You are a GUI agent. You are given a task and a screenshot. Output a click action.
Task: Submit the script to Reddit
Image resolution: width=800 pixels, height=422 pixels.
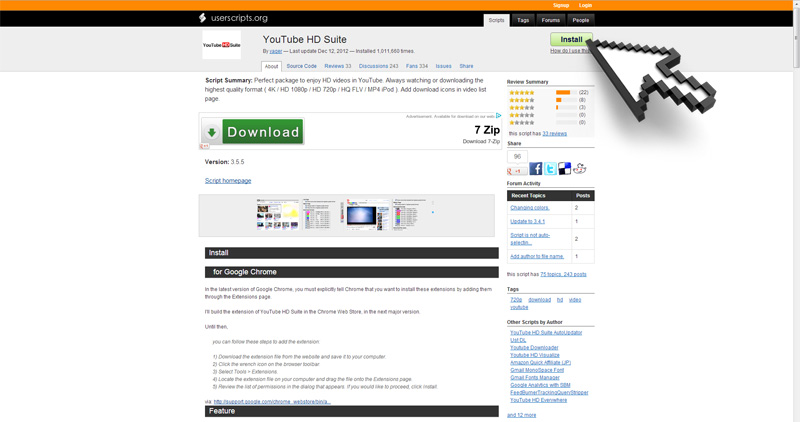coord(580,169)
